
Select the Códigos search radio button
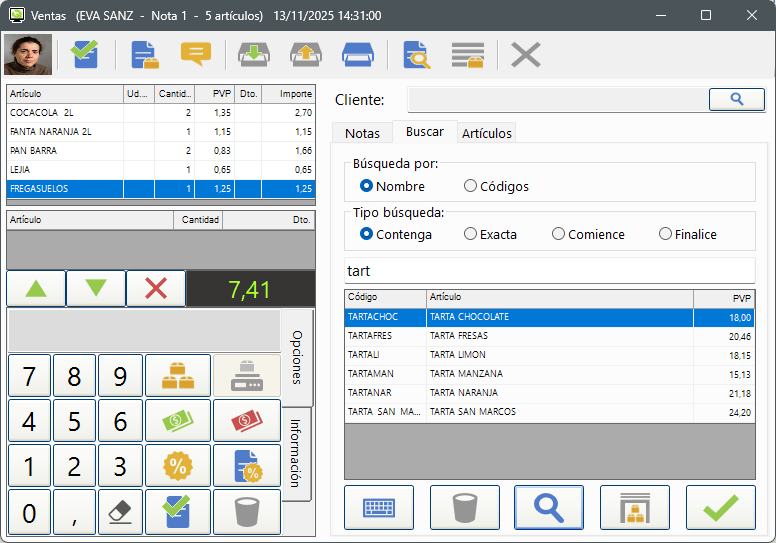click(470, 186)
